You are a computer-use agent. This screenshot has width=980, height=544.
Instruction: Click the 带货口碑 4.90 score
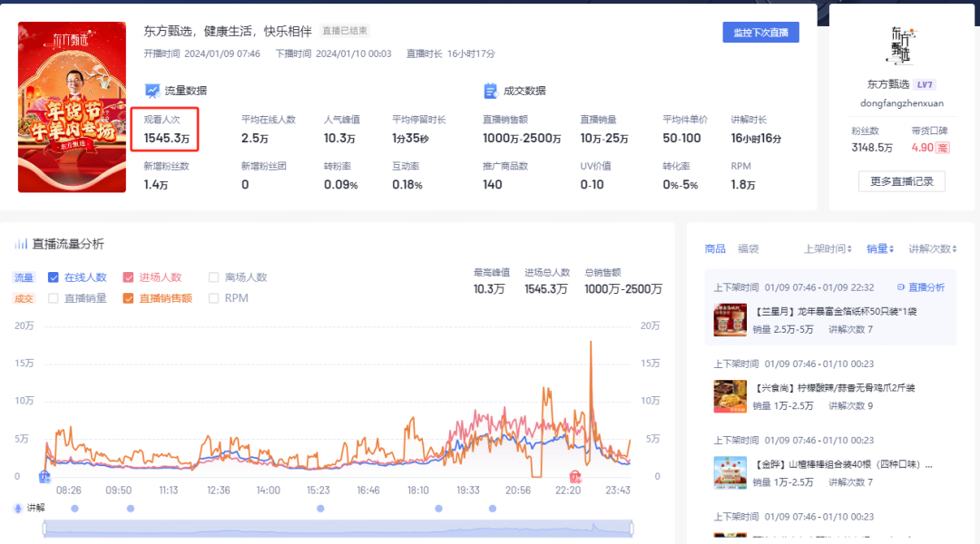point(923,148)
